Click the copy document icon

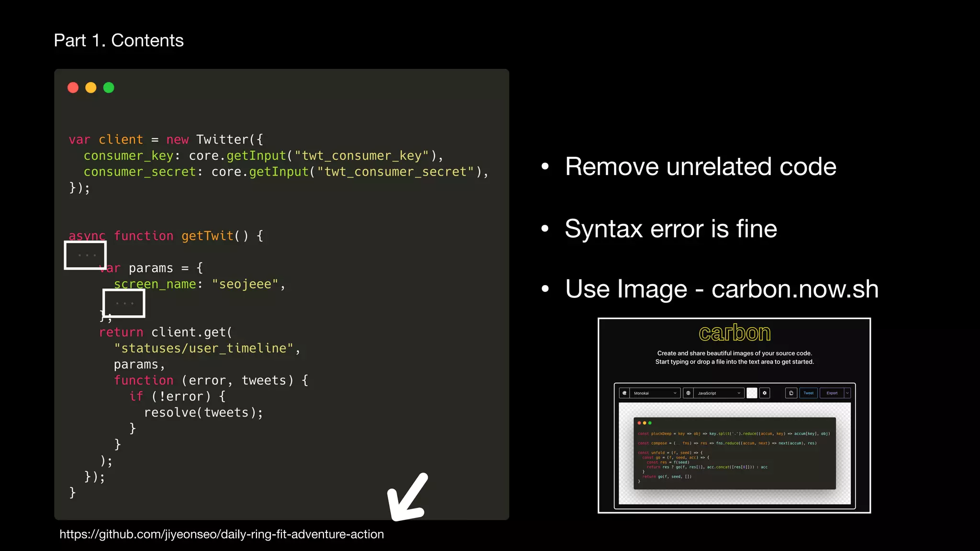(x=791, y=393)
